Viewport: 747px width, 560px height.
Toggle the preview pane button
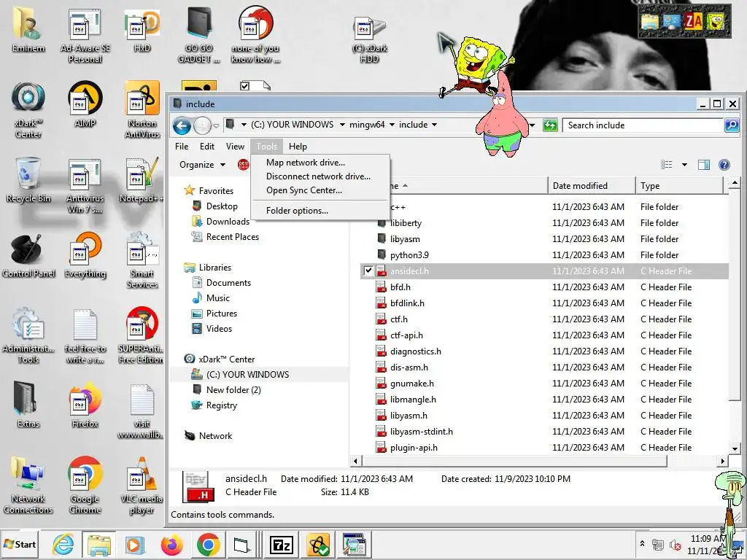(x=704, y=165)
